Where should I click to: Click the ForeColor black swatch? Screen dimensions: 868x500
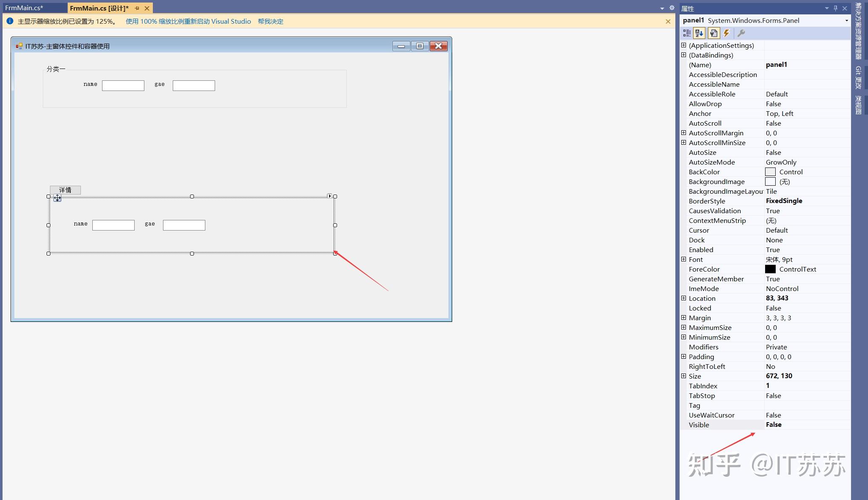[x=770, y=269]
